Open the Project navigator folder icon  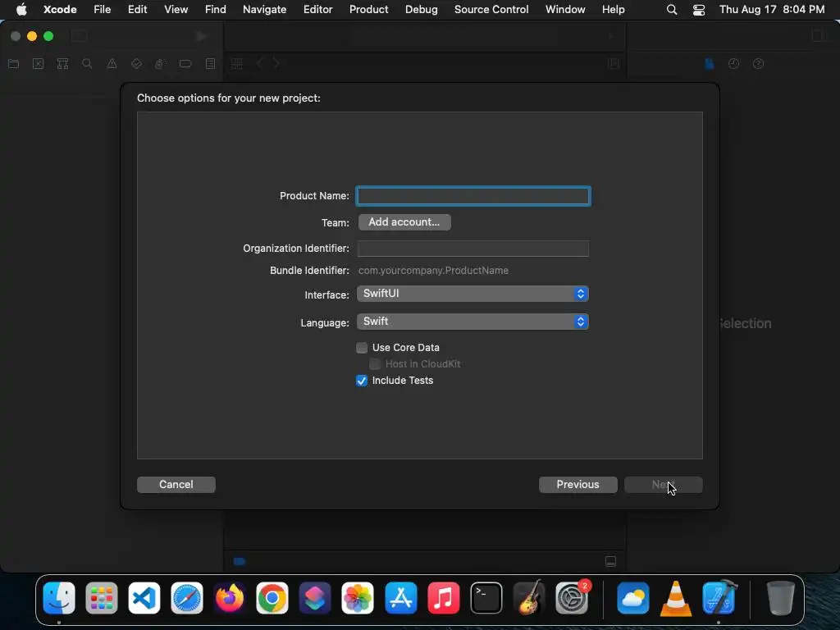pyautogui.click(x=14, y=64)
